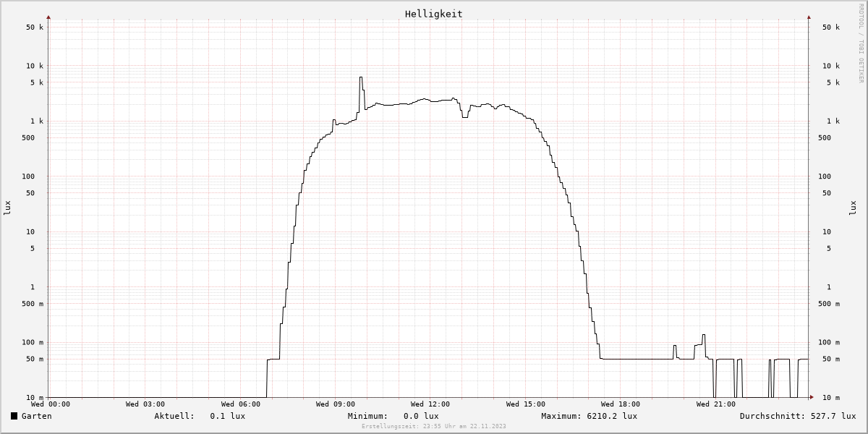Click the 'Erstellungszeit: 23:55 Uhr' timestamp line
Screen dimensions: 868x434
[x=434, y=426]
